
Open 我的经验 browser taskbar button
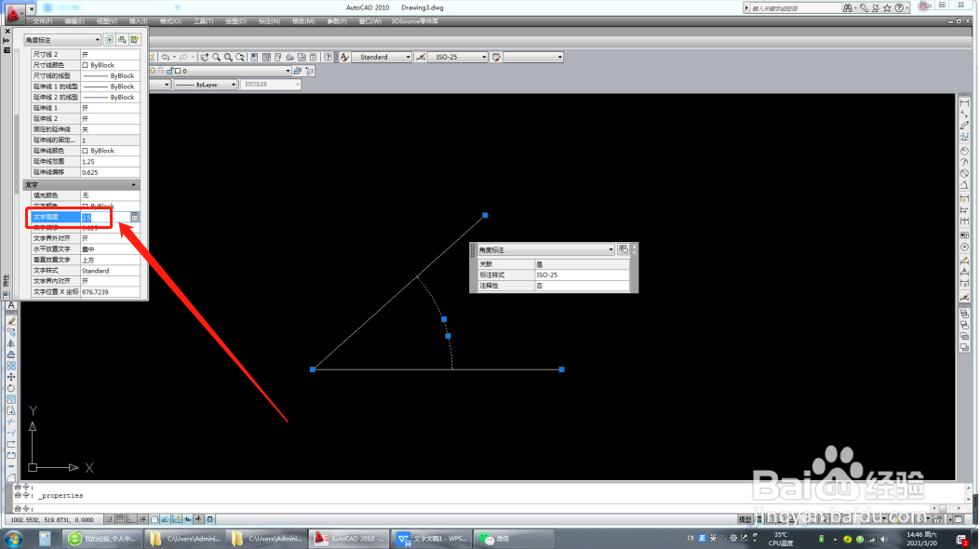point(101,539)
